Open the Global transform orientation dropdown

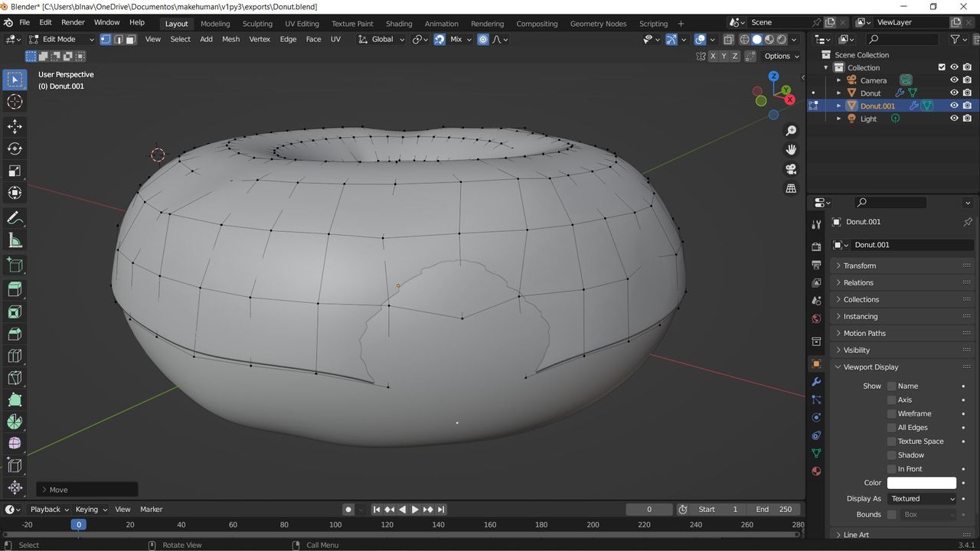(383, 39)
